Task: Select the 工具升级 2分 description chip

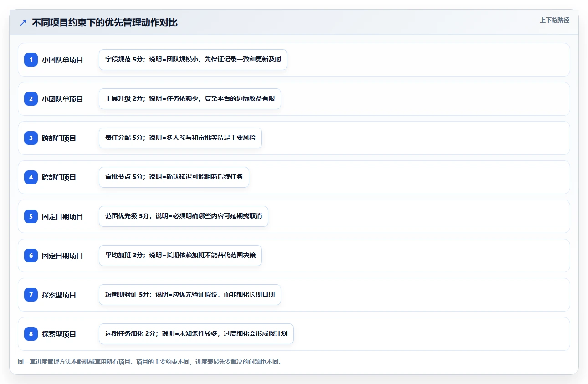Action: 190,99
